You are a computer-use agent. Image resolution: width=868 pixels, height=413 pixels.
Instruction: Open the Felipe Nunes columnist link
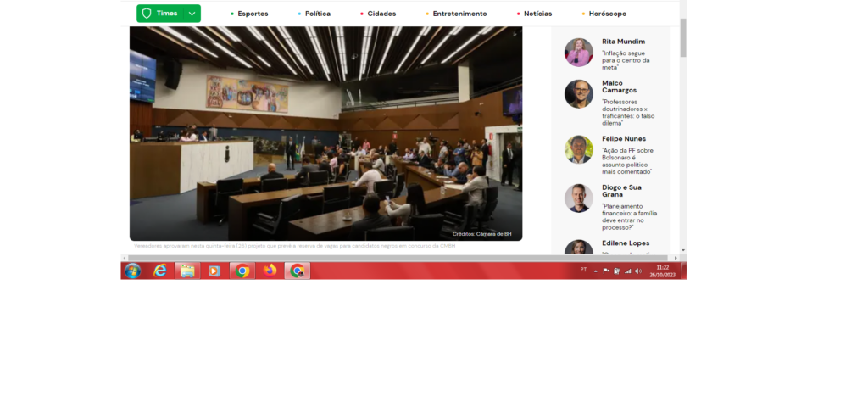point(624,139)
